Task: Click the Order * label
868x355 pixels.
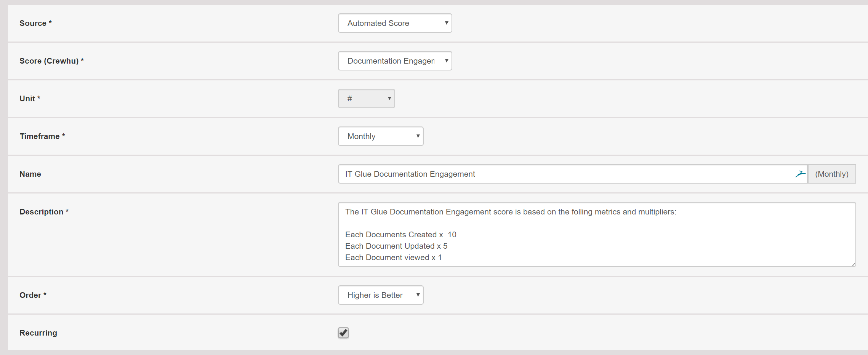Action: coord(33,295)
